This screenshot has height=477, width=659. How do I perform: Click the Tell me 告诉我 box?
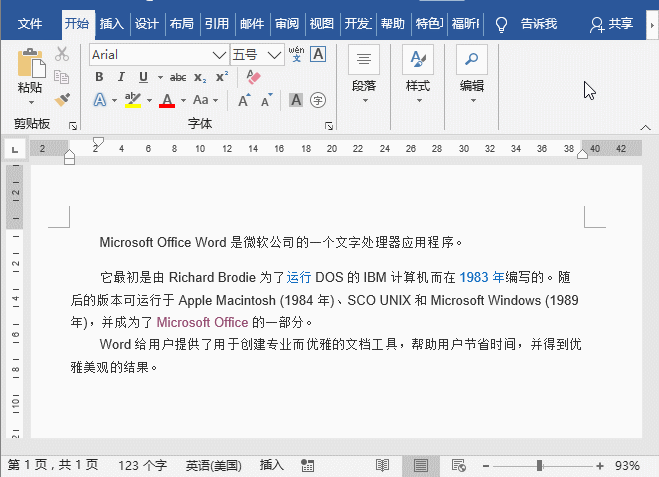[x=539, y=24]
